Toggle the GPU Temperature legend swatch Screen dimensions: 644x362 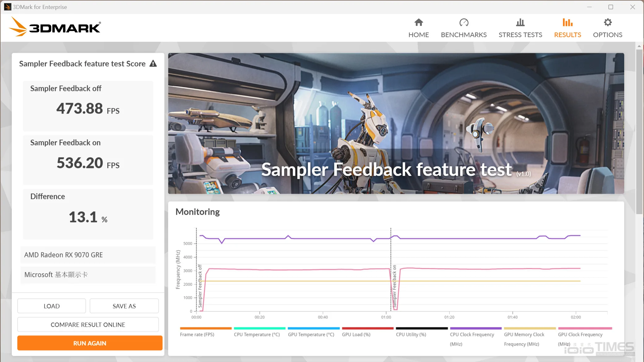[314, 328]
